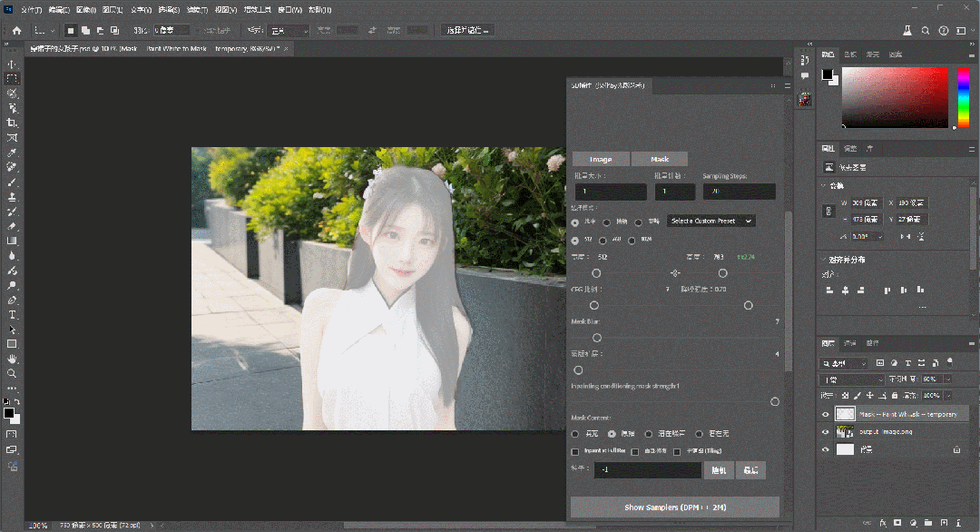Click the Show Samplers (DPM++ 2M) button
Image resolution: width=980 pixels, height=532 pixels.
pos(675,507)
